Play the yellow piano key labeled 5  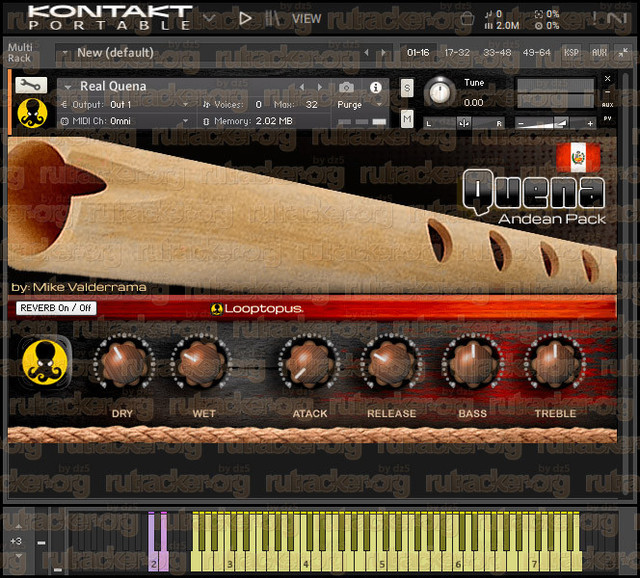(x=382, y=561)
